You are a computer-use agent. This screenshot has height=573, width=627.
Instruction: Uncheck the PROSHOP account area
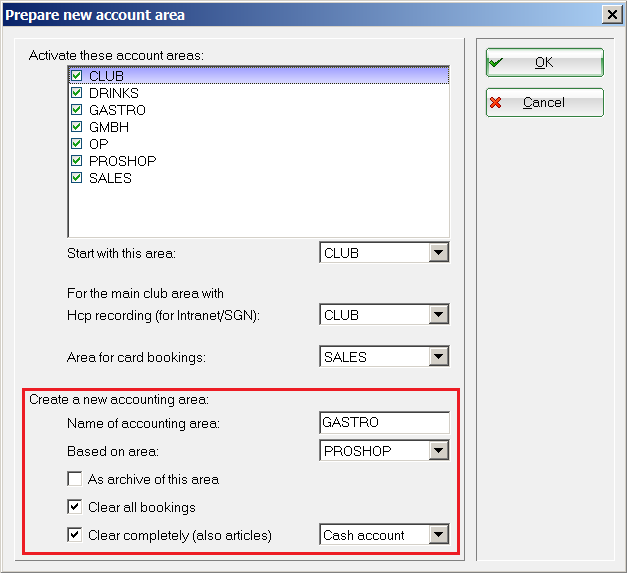click(77, 161)
